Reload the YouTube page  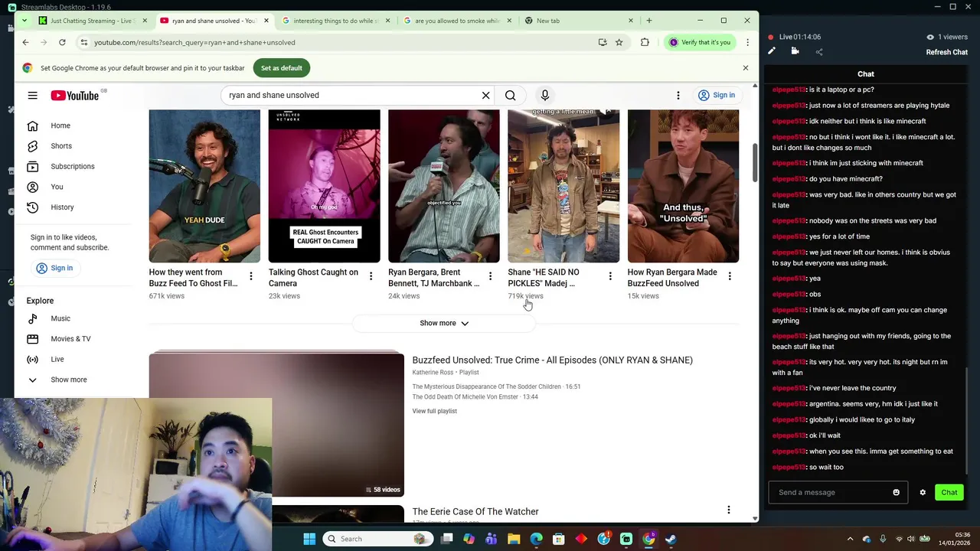pos(62,42)
